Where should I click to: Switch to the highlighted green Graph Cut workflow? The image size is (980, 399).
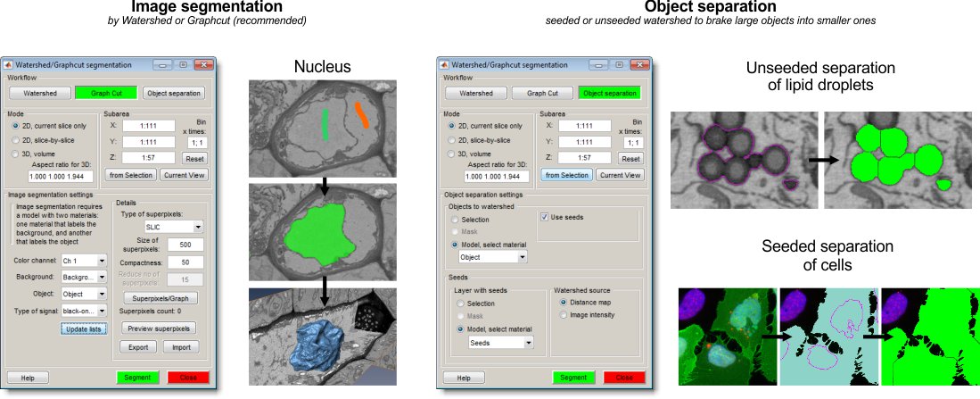107,92
